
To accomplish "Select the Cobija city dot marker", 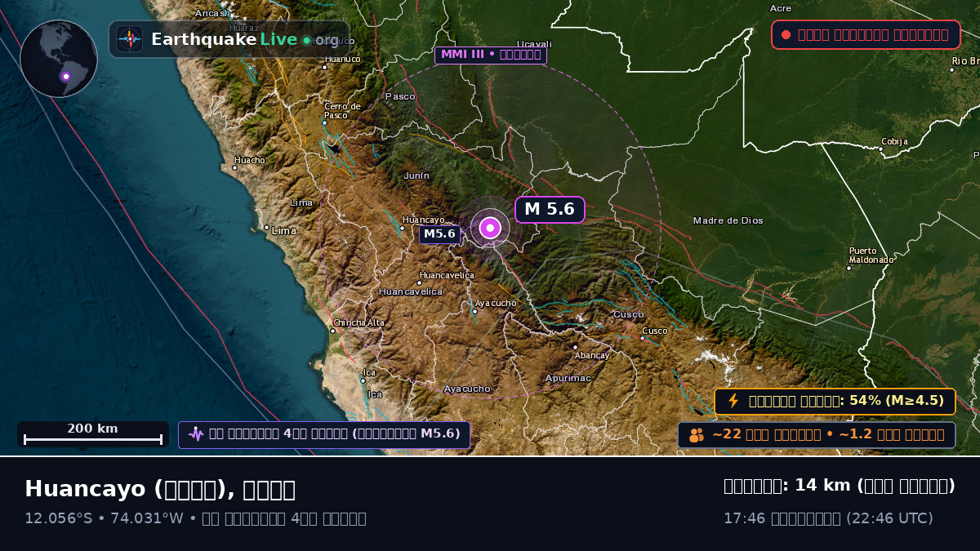I will coord(881,149).
